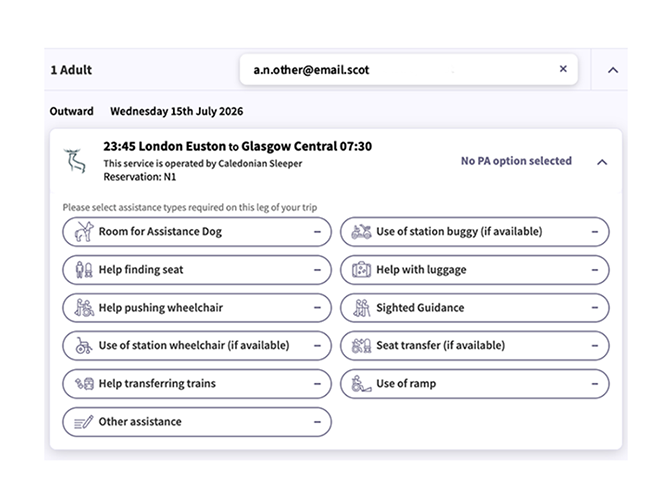Click the Caledonian Sleeper stag logo
Viewport: 672px width, 485px height.
[75, 161]
